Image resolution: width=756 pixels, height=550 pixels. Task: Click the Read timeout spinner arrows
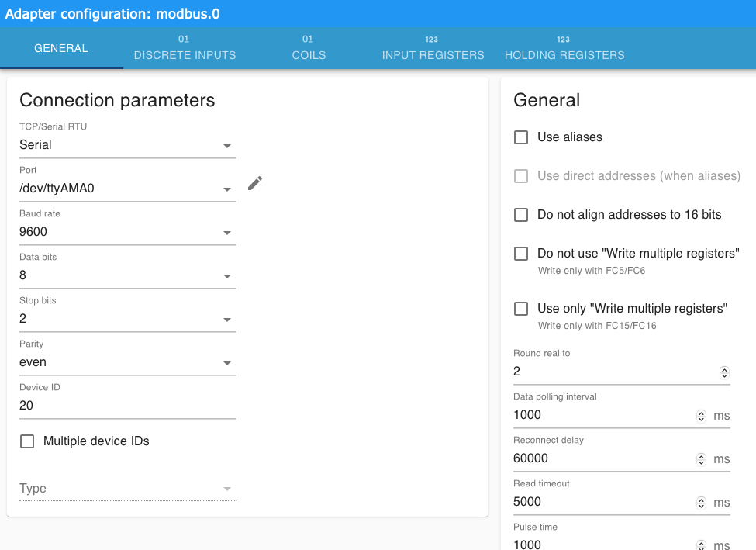click(701, 503)
